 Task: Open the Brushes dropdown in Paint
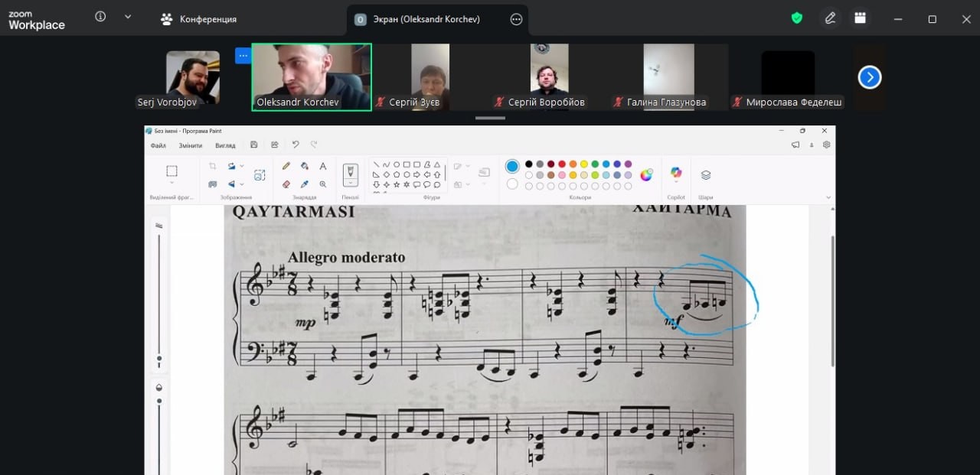pos(351,183)
